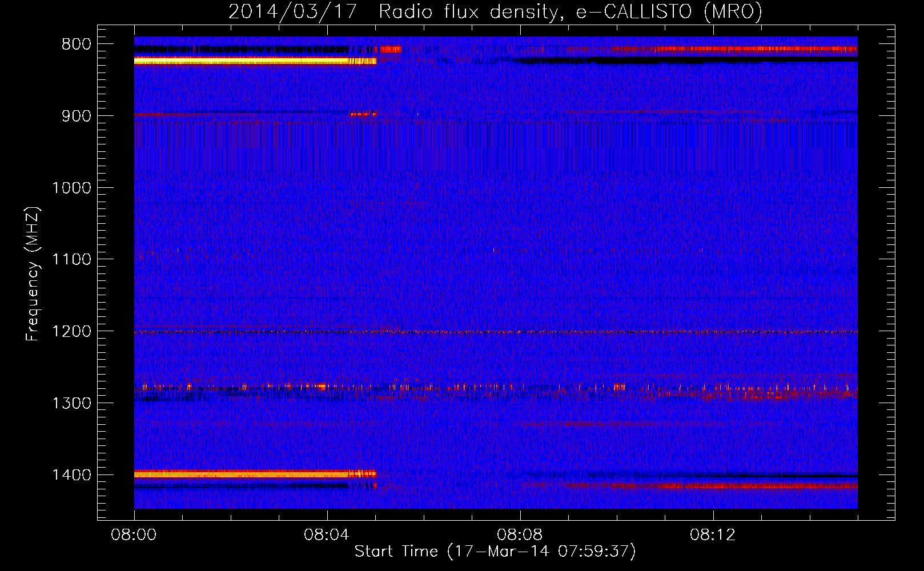Click the bright yellow emission band near 820 MHz
The image size is (924, 571).
(x=255, y=61)
